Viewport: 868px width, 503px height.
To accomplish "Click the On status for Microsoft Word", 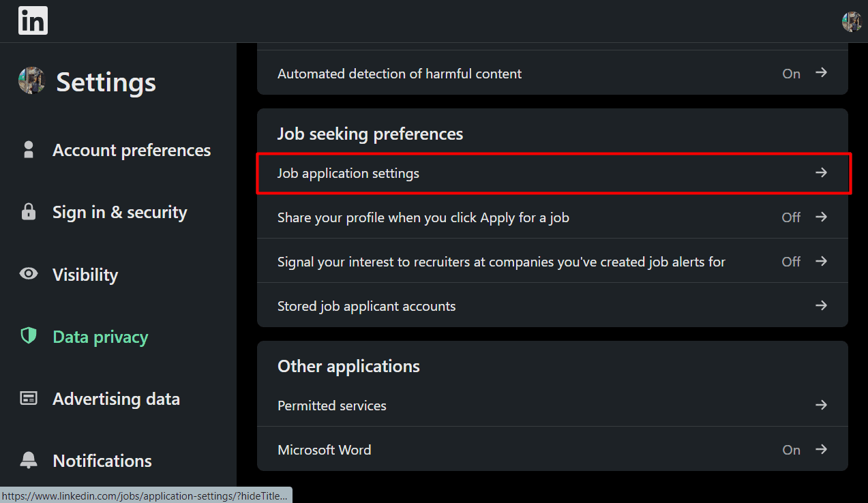I will point(791,450).
